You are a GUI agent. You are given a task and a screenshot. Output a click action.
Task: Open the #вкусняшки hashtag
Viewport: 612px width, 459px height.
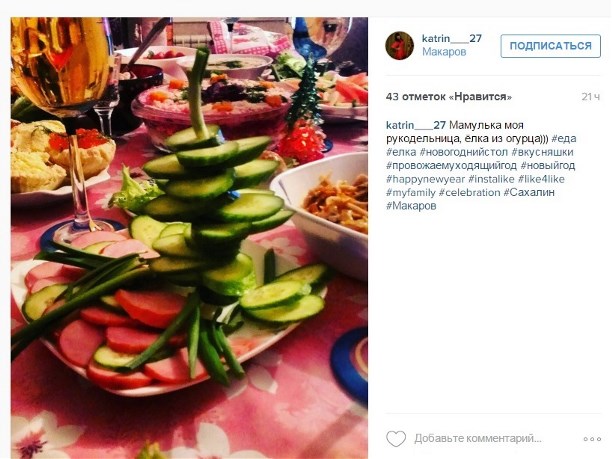click(542, 152)
